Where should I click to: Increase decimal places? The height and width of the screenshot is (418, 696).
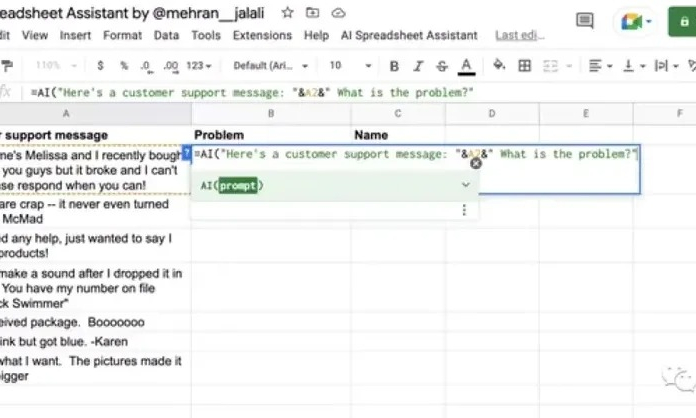[x=171, y=66]
